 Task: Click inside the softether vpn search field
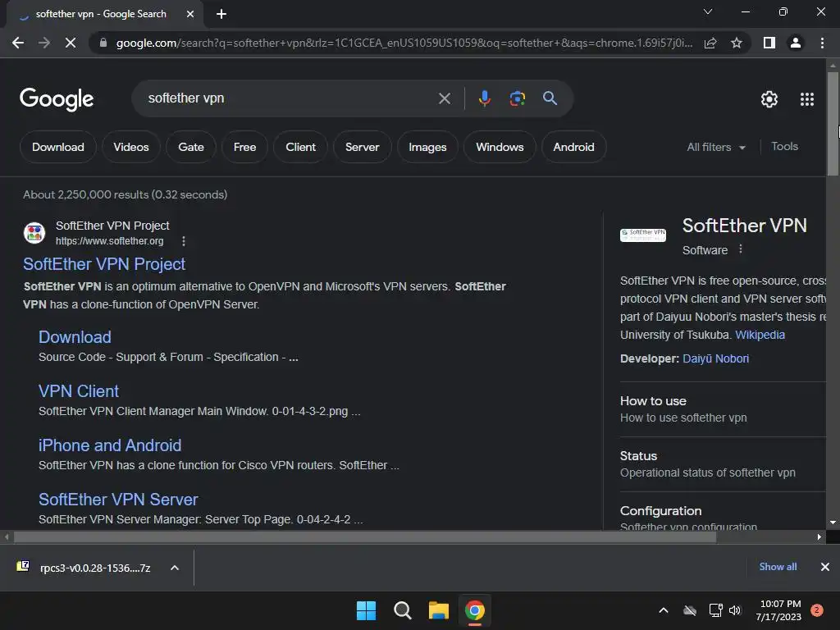[290, 98]
